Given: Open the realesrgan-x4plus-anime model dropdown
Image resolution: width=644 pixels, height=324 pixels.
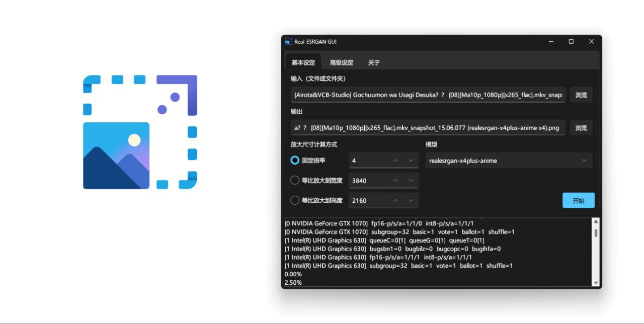Looking at the screenshot, I should click(508, 160).
